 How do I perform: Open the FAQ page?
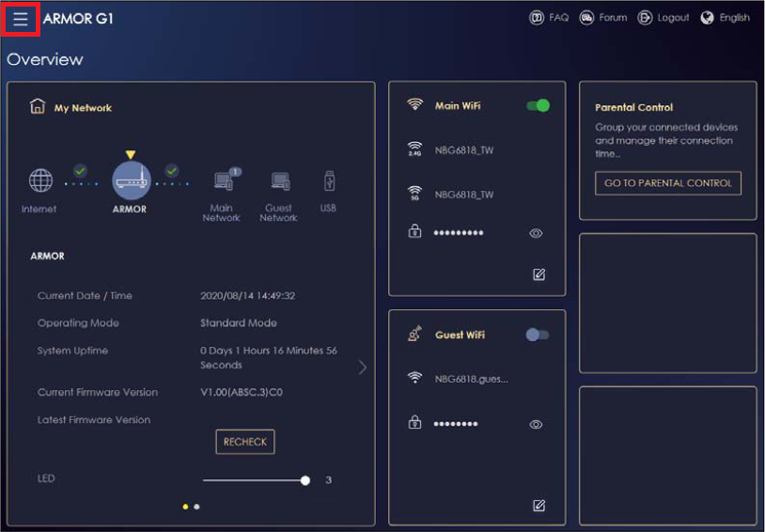549,18
